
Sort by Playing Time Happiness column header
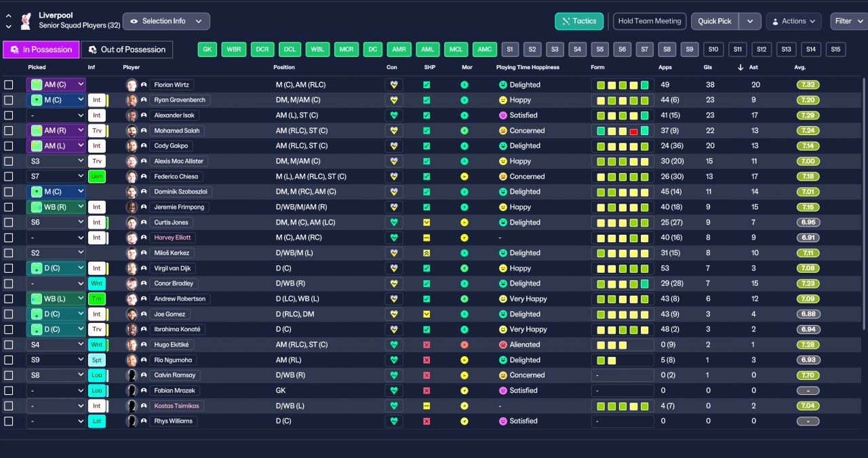528,67
